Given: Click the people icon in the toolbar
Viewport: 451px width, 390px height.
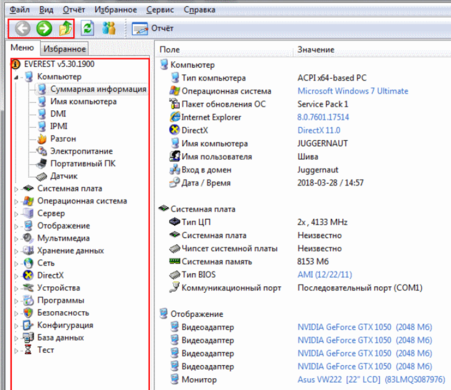Looking at the screenshot, I should pos(109,28).
